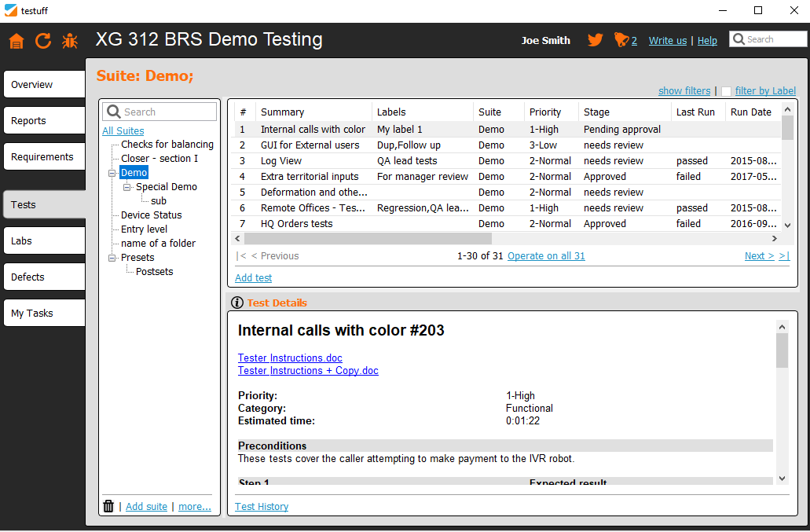Select the HQ Orders tests row

point(508,224)
